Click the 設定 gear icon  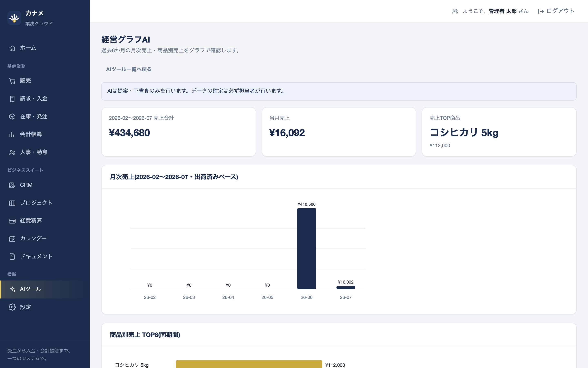coord(12,307)
